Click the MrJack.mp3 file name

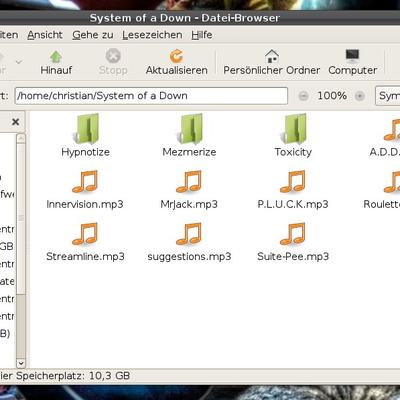189,204
